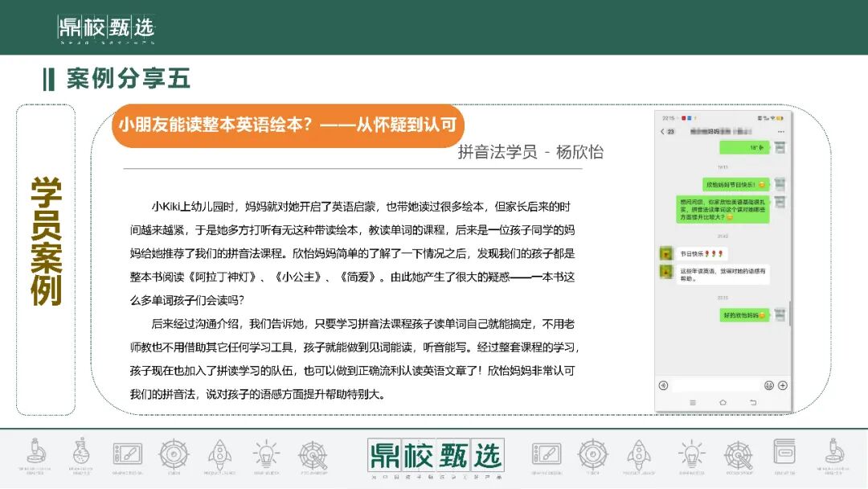Click the 鼎校甄选 logo in the green header
The image size is (868, 489).
point(106,27)
